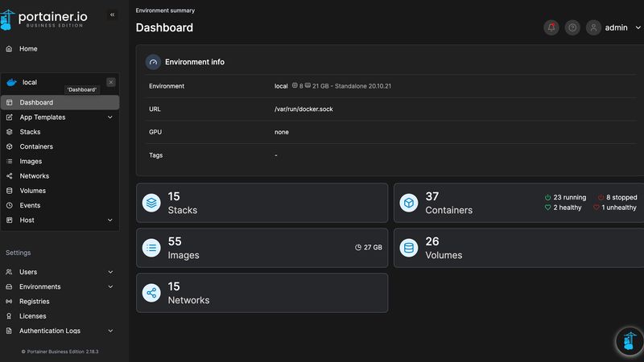Viewport: 644px width, 362px height.
Task: Expand the App Templates submenu
Action: (x=110, y=117)
